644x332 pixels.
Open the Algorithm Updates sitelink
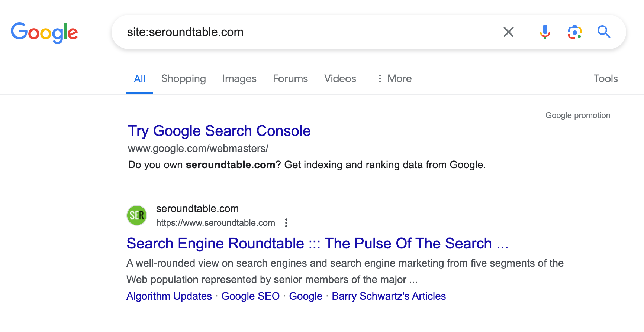tap(169, 296)
